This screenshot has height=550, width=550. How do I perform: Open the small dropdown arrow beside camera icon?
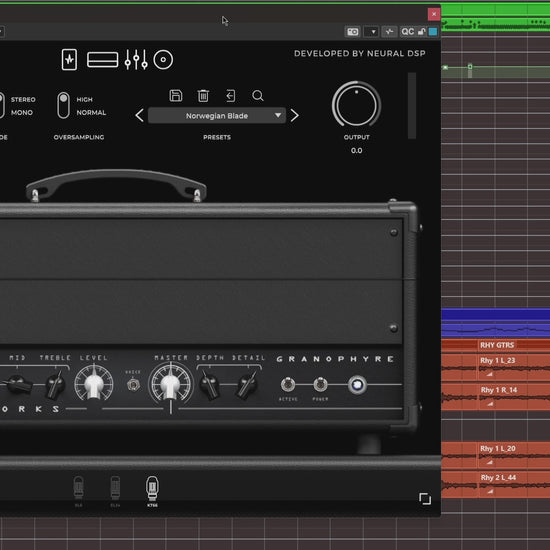[371, 32]
